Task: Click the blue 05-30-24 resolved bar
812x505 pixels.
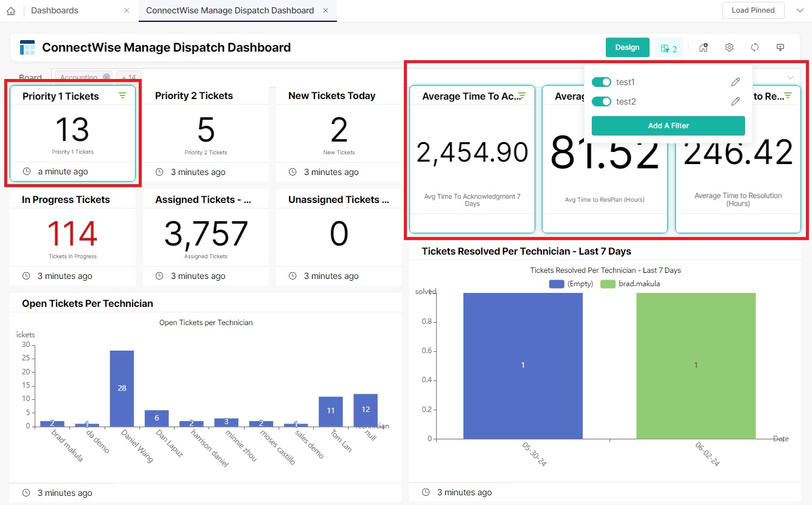Action: [522, 365]
